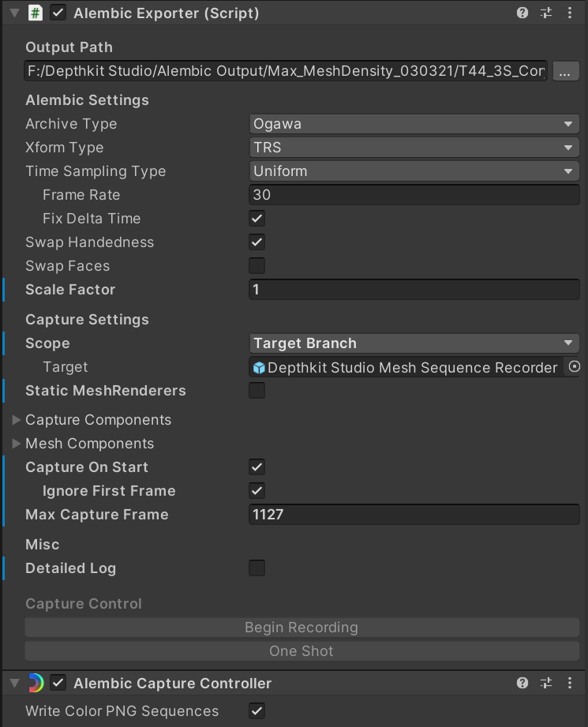Expand the Mesh Components foldout
Image resolution: width=588 pixels, height=727 pixels.
pos(17,444)
